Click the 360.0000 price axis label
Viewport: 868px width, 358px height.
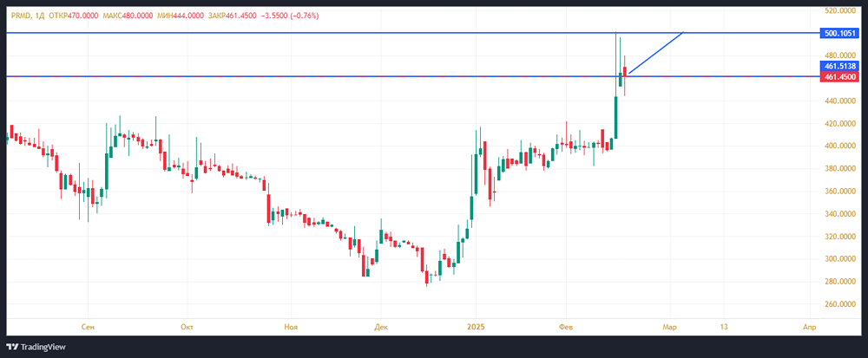(x=841, y=192)
